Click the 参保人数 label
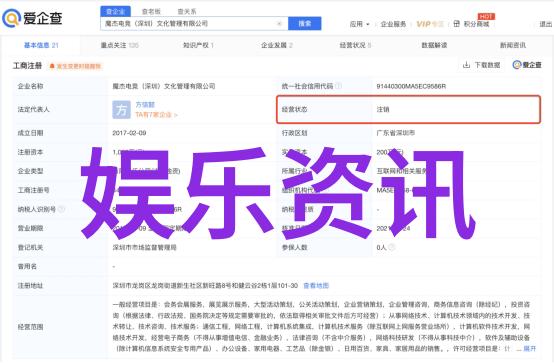 tap(294, 247)
